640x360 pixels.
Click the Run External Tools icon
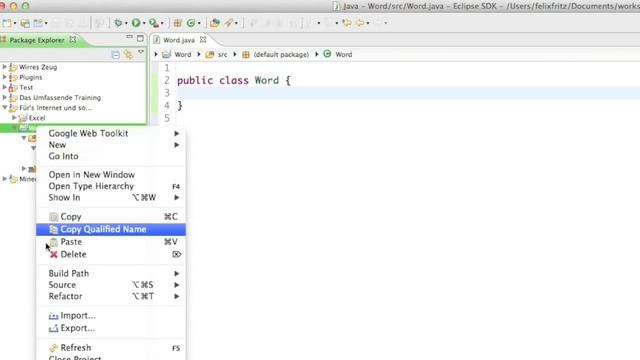click(154, 23)
